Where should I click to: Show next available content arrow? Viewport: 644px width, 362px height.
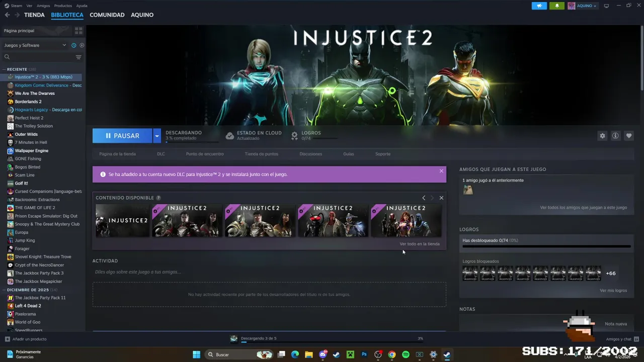coord(432,198)
